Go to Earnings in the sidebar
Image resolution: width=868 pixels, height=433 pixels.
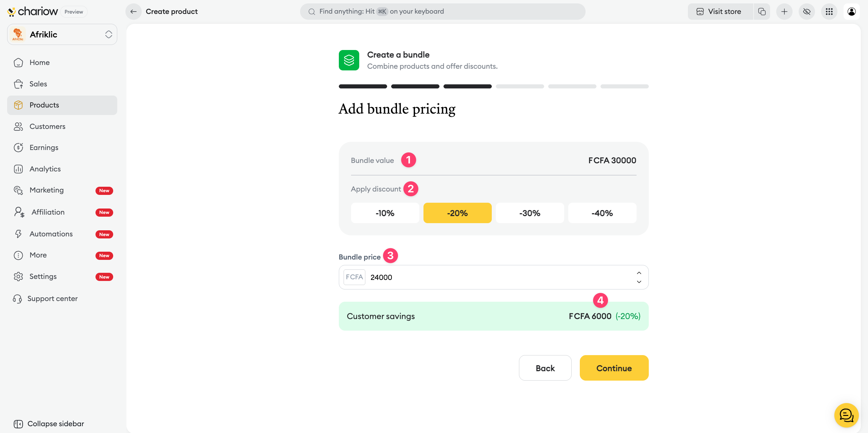coord(44,148)
